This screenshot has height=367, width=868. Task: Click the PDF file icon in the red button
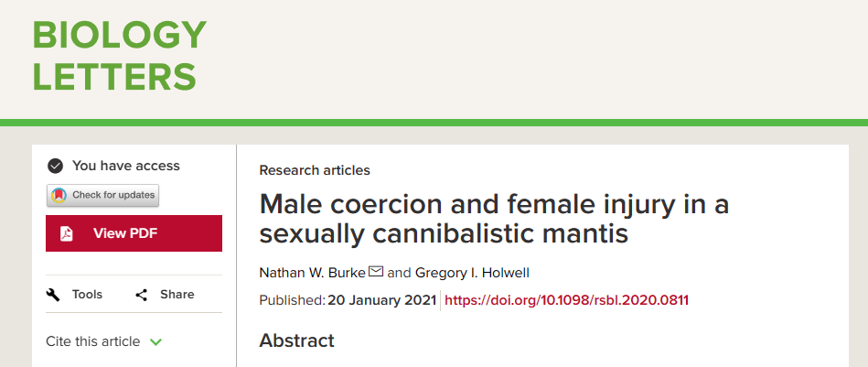click(x=67, y=233)
